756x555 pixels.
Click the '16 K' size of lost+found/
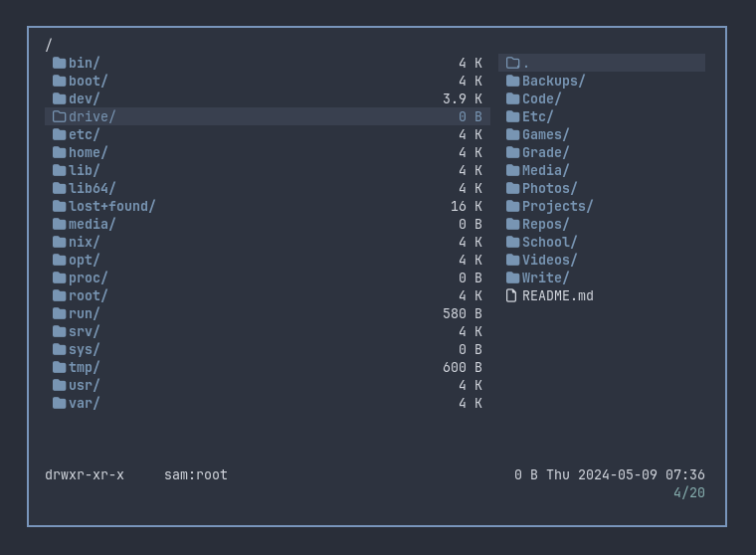point(467,206)
